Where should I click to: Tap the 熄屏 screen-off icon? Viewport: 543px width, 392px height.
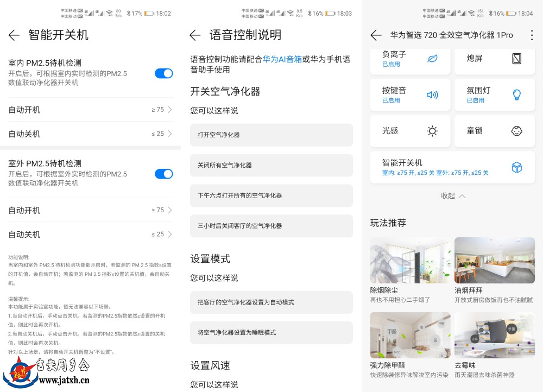[x=516, y=59]
